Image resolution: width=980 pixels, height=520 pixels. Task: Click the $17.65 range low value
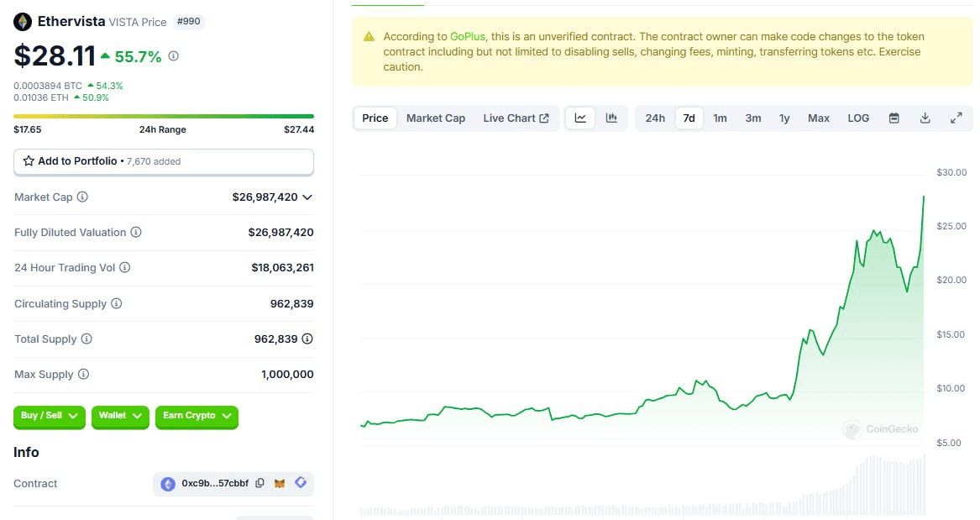28,129
